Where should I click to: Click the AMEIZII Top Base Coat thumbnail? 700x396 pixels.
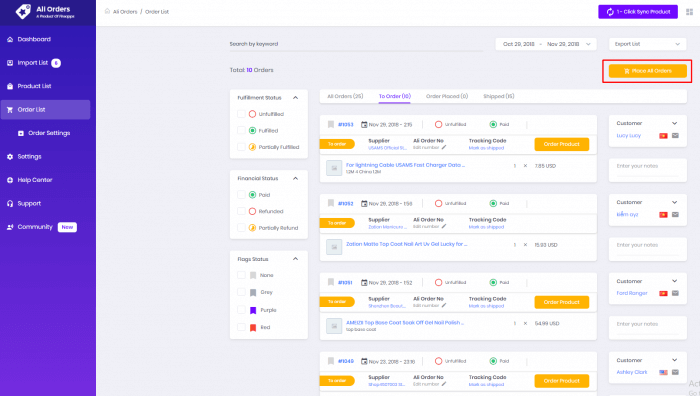[334, 326]
